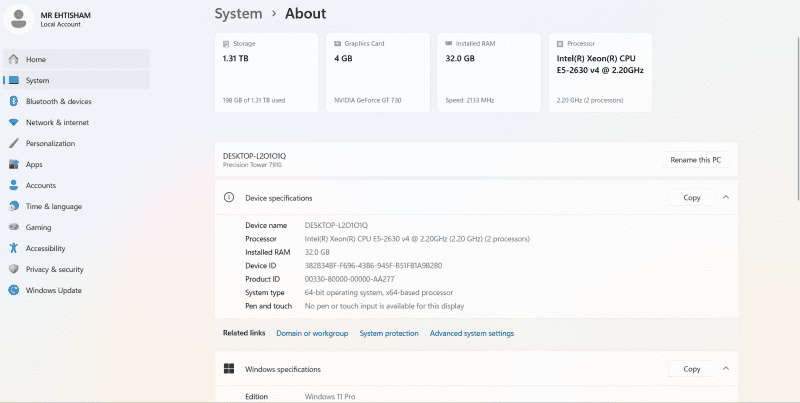The image size is (800, 403).
Task: Click the Accessibility figure icon
Action: click(x=13, y=248)
